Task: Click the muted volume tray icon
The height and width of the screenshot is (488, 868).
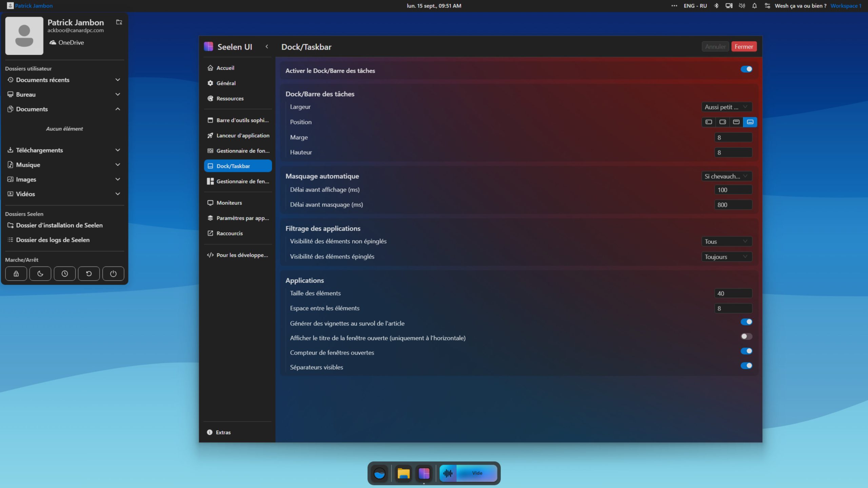Action: click(x=742, y=6)
